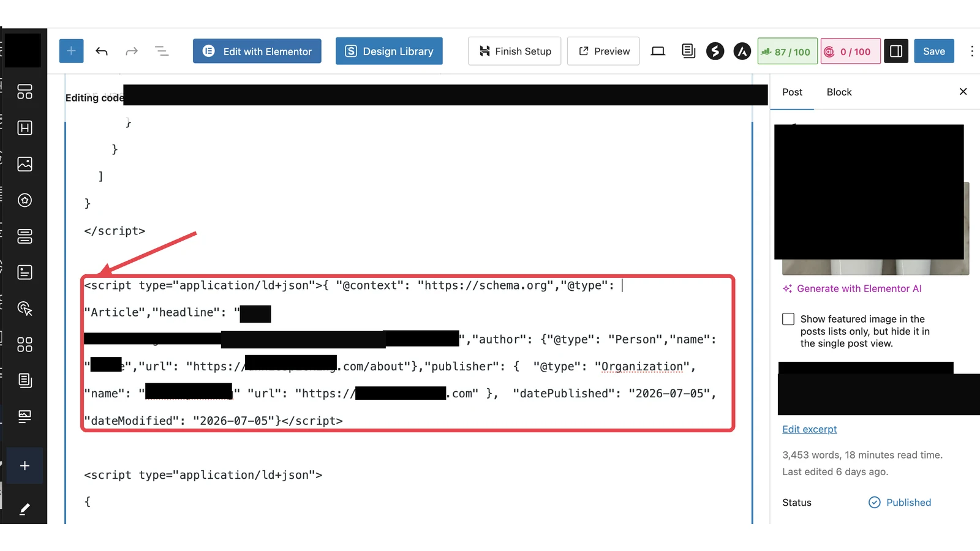Viewport: 980px width, 551px height.
Task: Open the Spectra lightning bolt panel
Action: [715, 51]
